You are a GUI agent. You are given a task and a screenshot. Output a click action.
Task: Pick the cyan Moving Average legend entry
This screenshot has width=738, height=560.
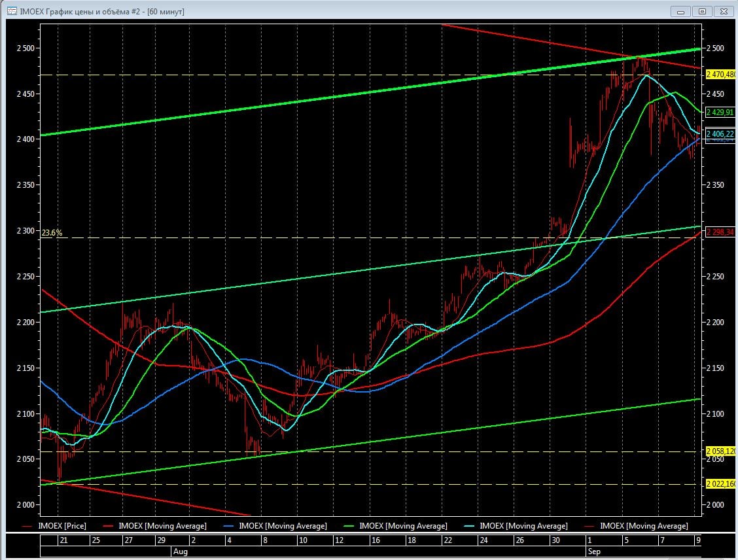[x=523, y=526]
